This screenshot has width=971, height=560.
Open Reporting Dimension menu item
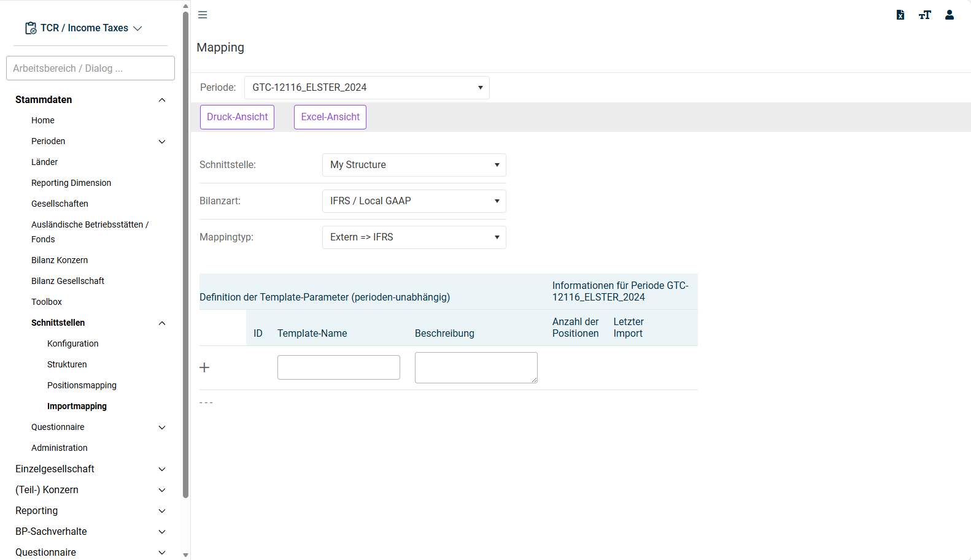(71, 183)
